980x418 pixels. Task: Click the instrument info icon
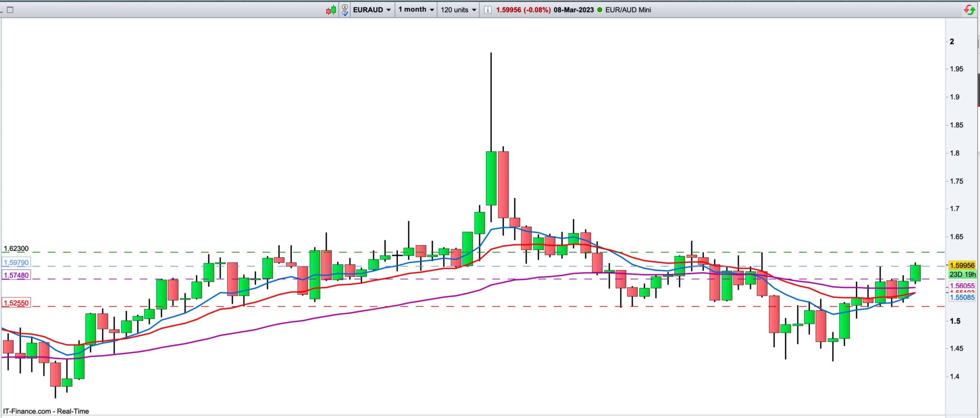click(x=487, y=10)
